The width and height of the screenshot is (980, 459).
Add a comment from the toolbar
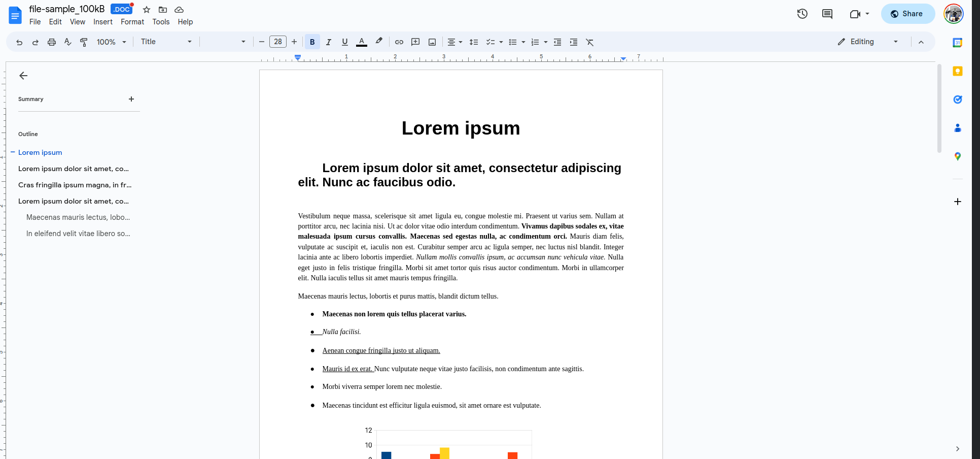(415, 42)
